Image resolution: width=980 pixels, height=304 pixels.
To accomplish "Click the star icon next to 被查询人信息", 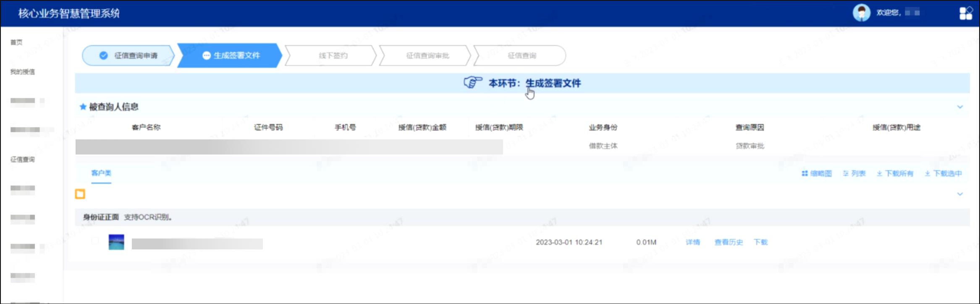I will coord(83,107).
